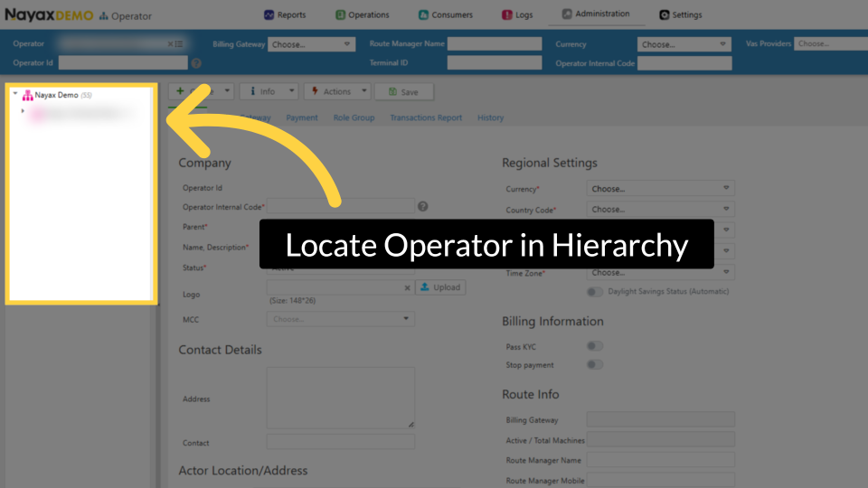Click help icon beside Operator Id filter
Image resolution: width=868 pixels, height=488 pixels.
196,63
